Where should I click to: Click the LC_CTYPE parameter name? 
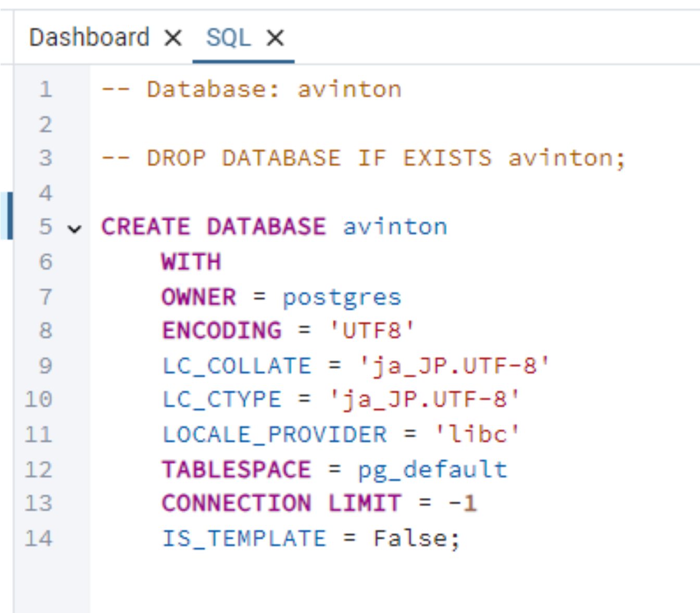221,400
